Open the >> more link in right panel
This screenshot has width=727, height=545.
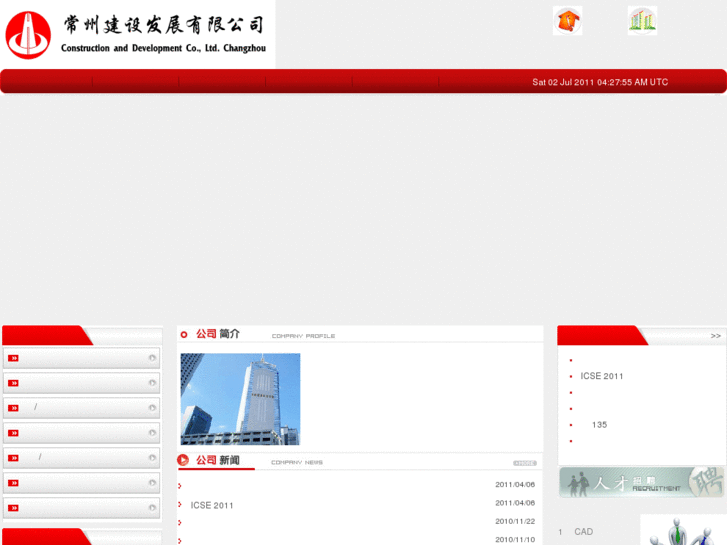[x=715, y=336]
